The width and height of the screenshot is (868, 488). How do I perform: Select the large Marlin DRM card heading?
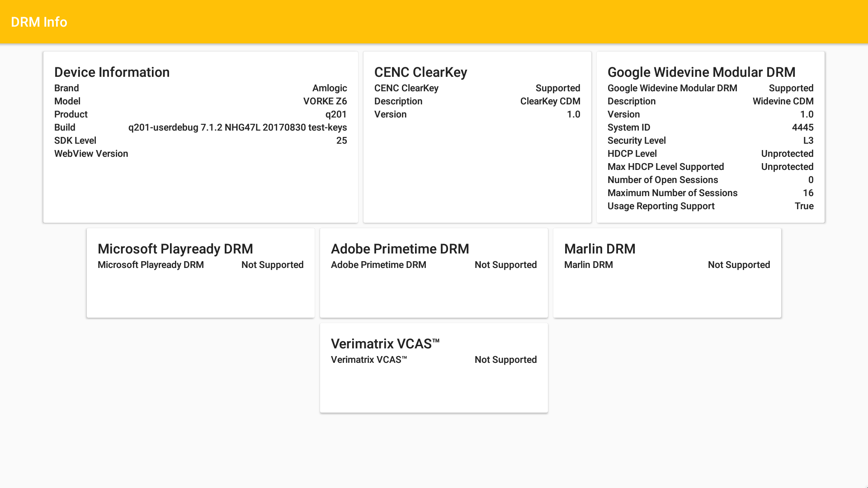[x=600, y=249]
